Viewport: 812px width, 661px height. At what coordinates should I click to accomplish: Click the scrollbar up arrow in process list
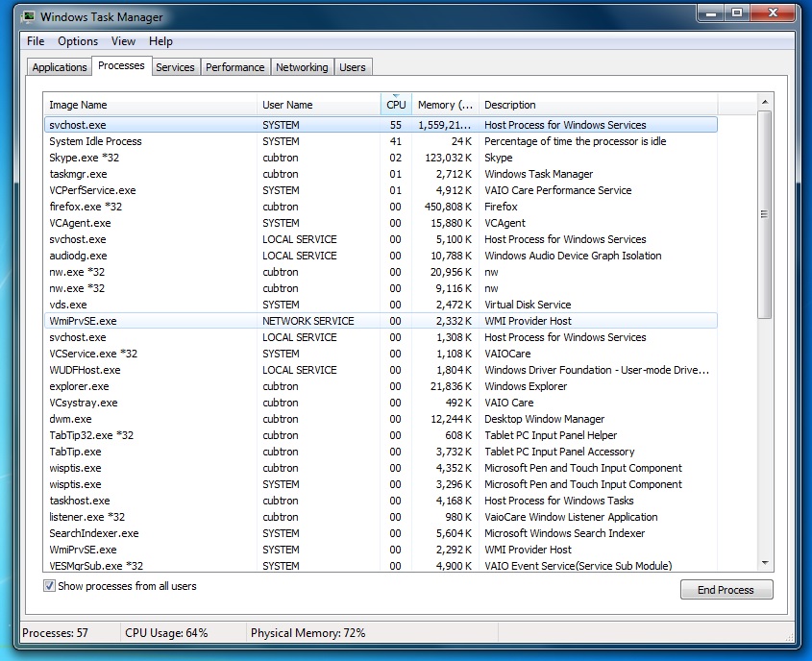click(765, 102)
